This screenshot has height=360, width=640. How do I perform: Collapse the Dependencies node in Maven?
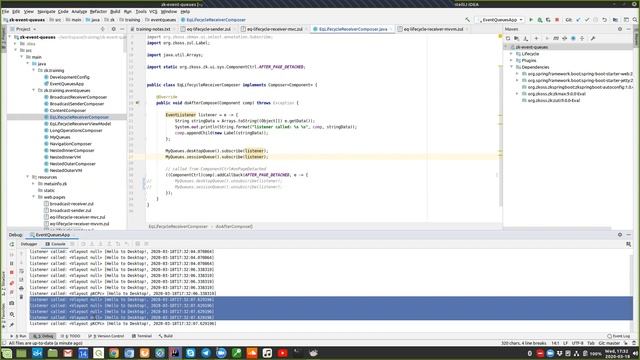pyautogui.click(x=512, y=67)
